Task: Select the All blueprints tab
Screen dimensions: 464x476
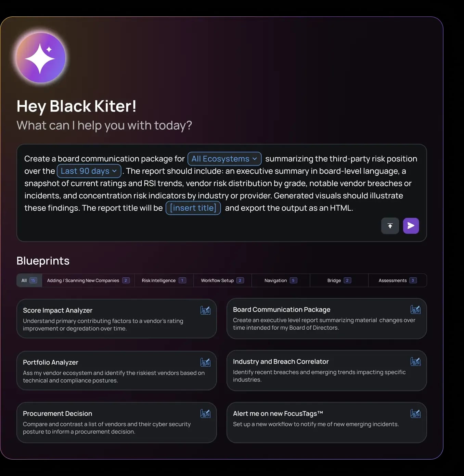Action: coord(29,280)
